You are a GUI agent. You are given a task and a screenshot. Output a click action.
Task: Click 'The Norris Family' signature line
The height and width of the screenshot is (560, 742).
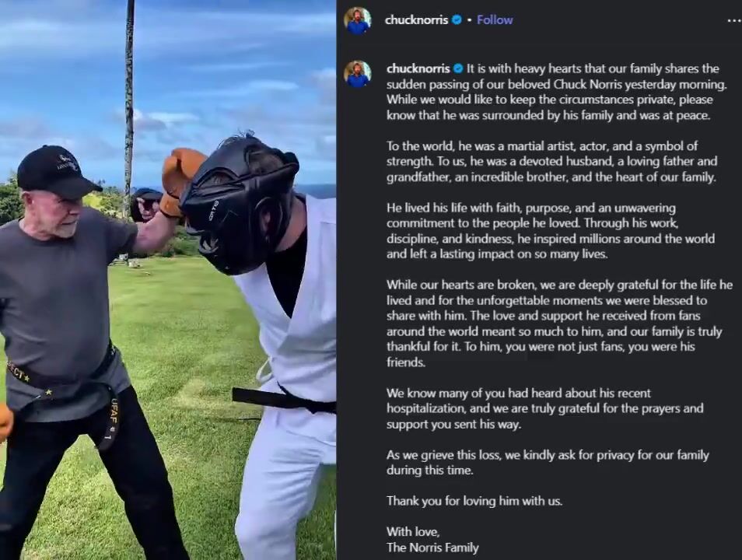pos(432,548)
